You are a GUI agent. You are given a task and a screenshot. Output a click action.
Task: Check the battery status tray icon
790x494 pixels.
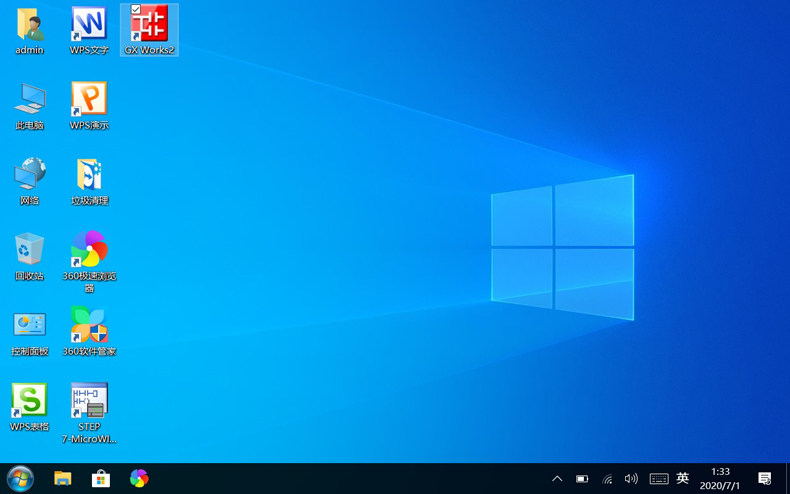coord(582,478)
